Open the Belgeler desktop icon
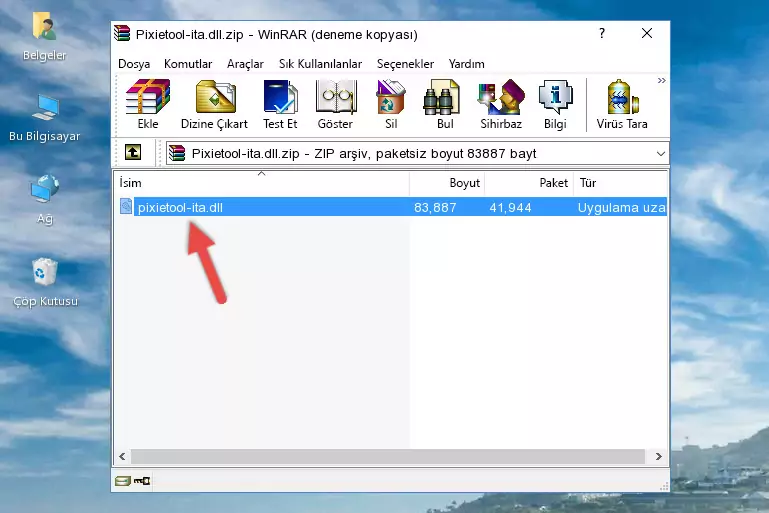 [45, 36]
